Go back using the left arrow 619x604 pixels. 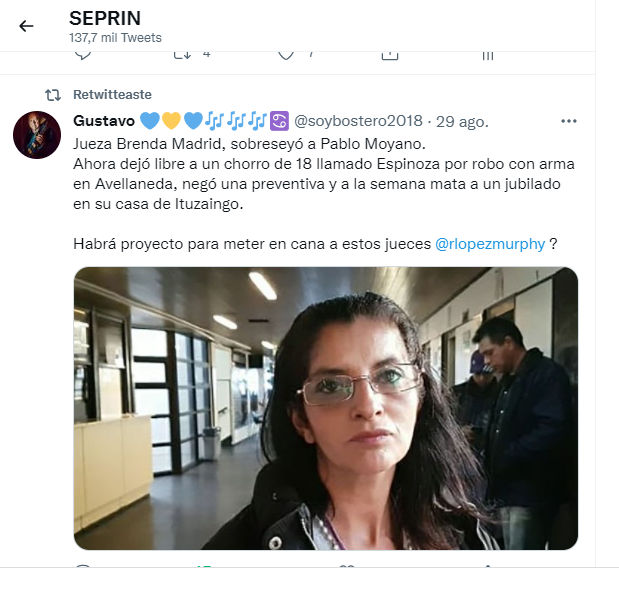[x=26, y=26]
